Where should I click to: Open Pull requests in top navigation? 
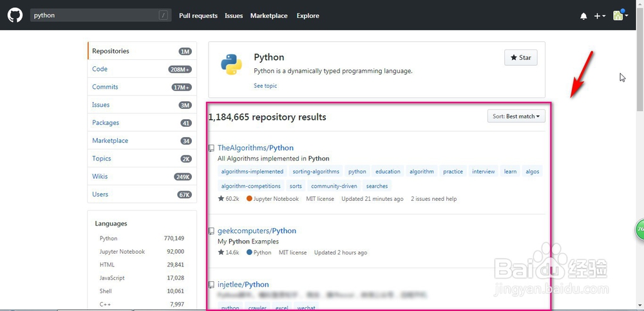(198, 15)
